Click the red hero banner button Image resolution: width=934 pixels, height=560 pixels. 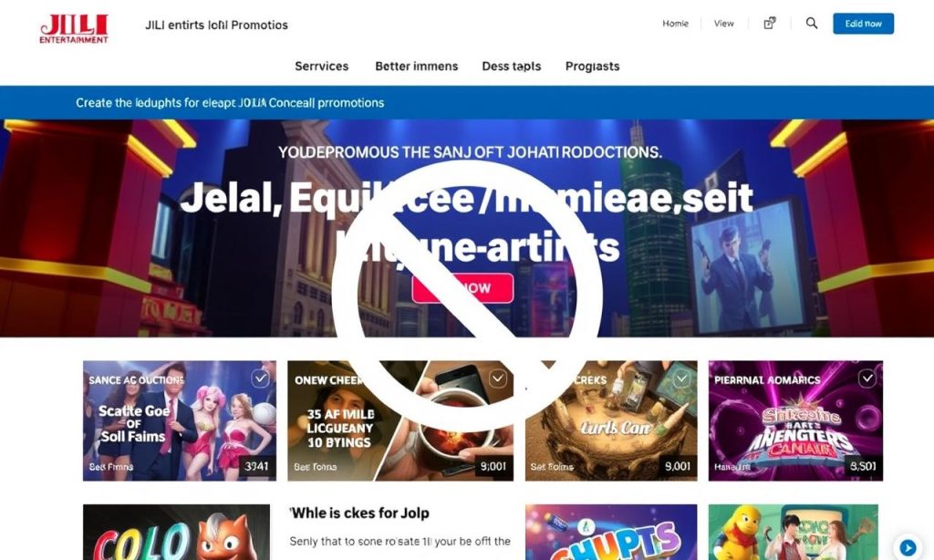[462, 288]
